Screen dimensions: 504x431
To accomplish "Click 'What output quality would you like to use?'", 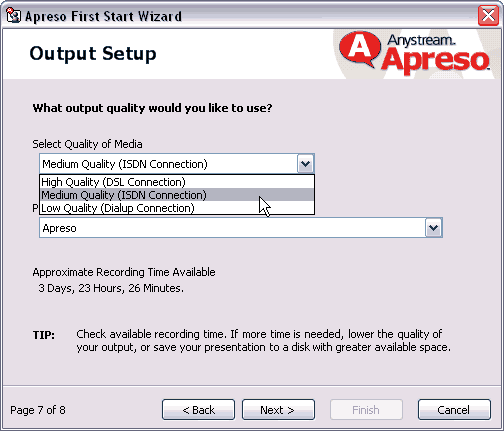I will (152, 108).
